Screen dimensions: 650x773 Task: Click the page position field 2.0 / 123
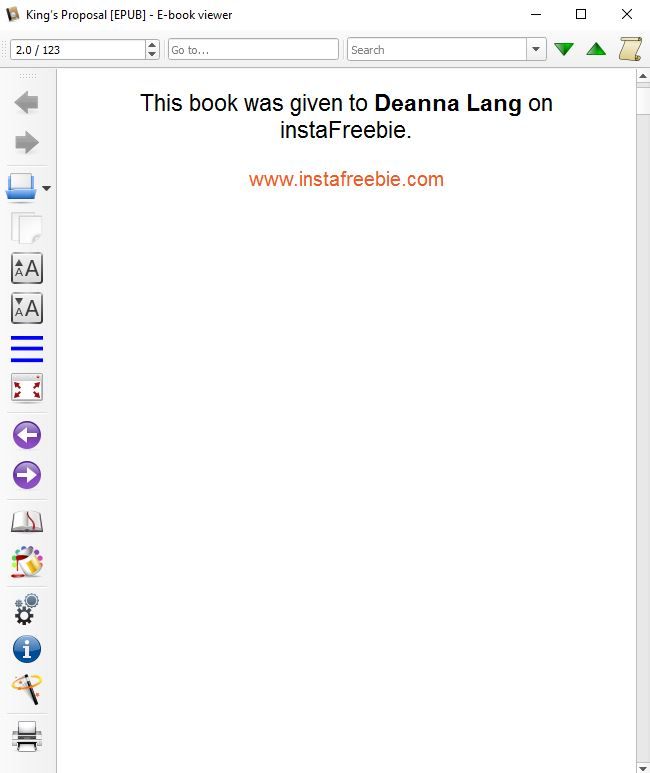pyautogui.click(x=78, y=50)
